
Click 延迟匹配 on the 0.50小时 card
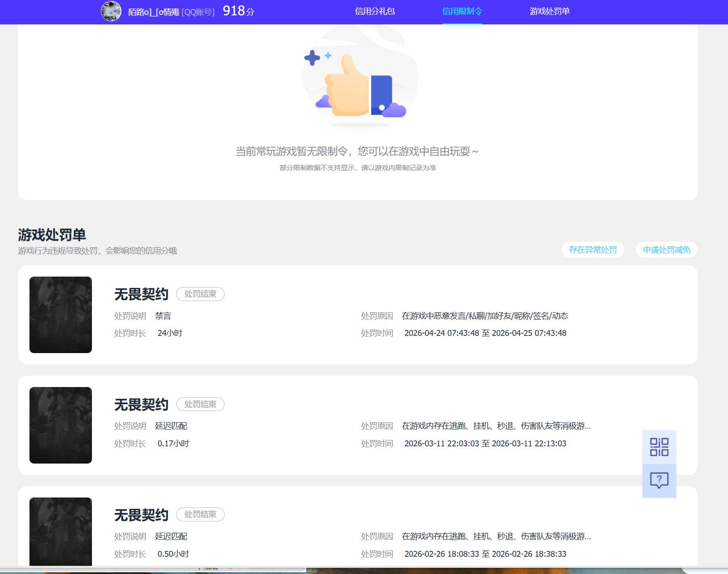point(171,536)
